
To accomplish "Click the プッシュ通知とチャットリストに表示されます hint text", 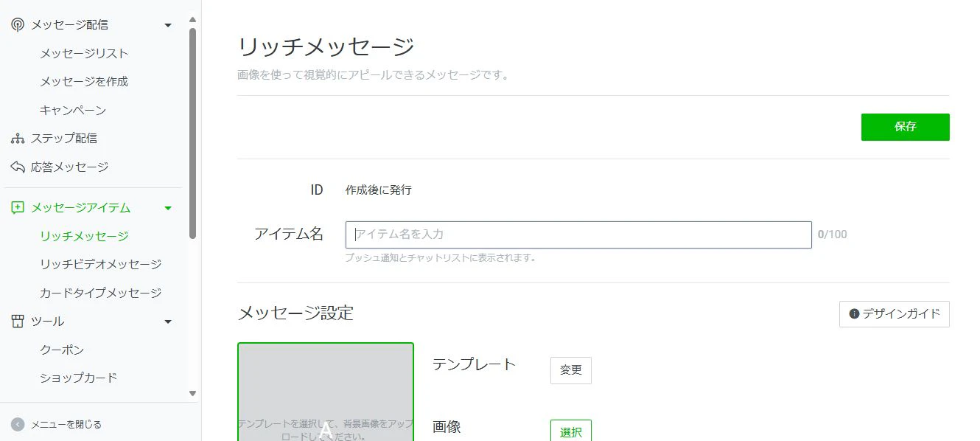I will click(x=441, y=258).
